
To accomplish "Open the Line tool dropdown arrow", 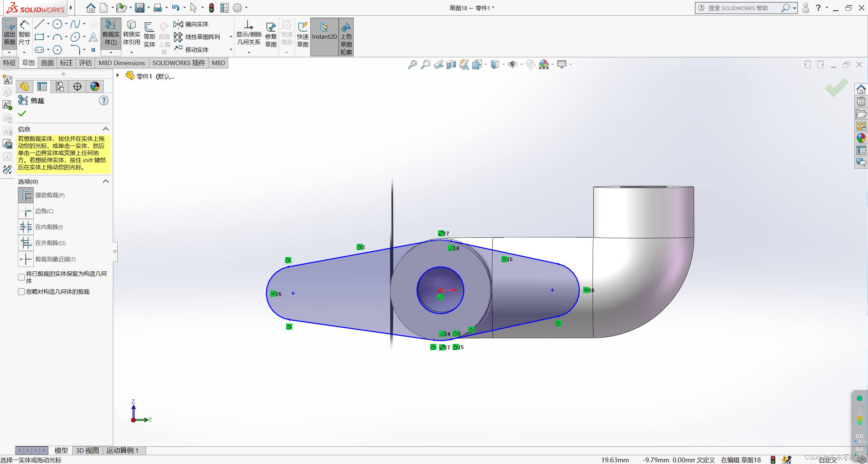I will (48, 24).
